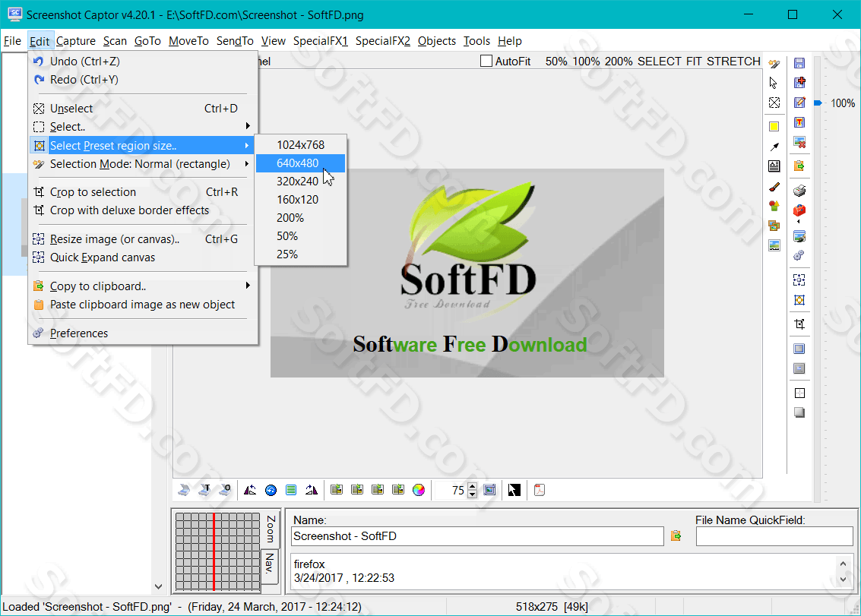861x616 pixels.
Task: Click the PDF document icon in bottom toolbar
Action: [x=540, y=490]
